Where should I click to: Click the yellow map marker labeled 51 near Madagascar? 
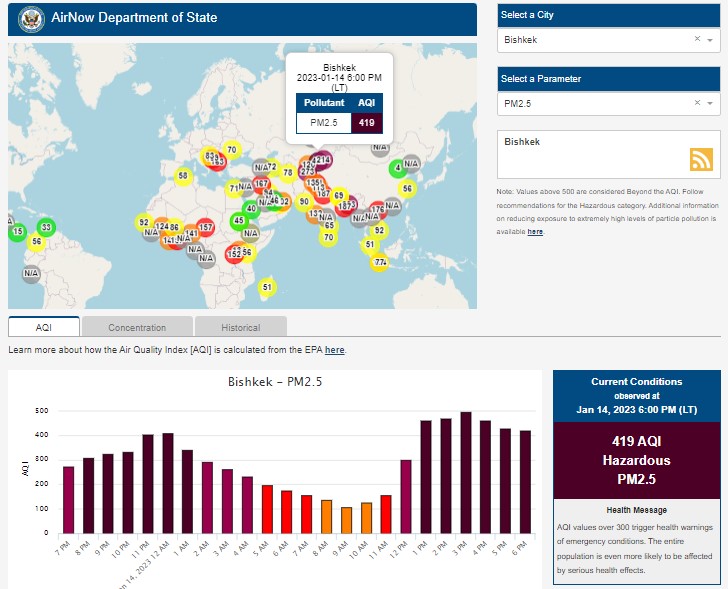[x=267, y=288]
